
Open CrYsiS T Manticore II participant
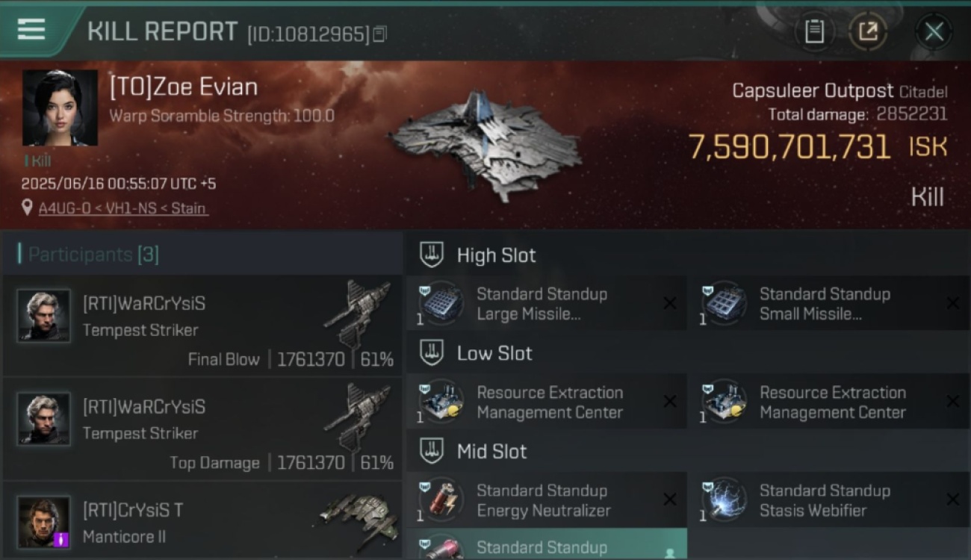pos(202,521)
